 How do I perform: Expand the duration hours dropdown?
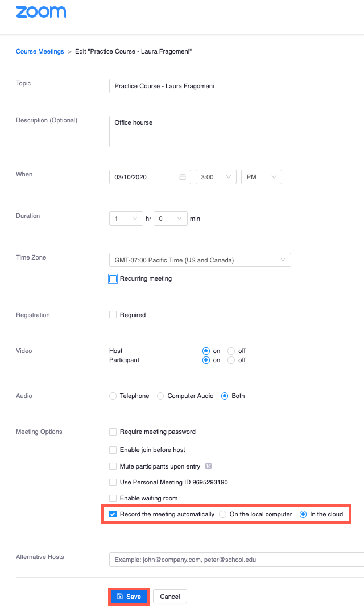(126, 219)
